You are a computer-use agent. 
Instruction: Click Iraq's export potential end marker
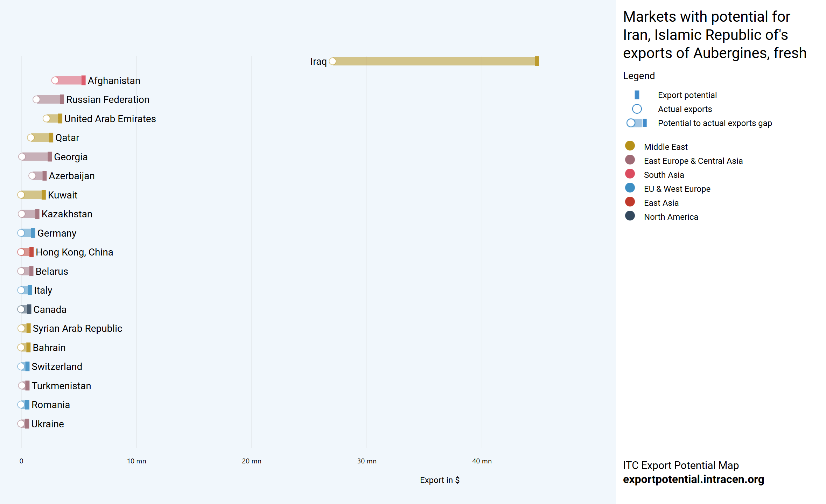[x=537, y=62]
